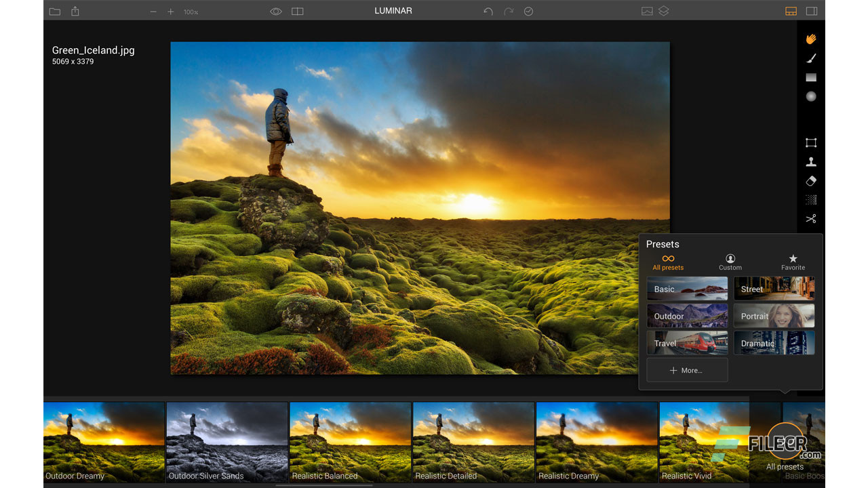Apply the Realistic Balanced preset
Viewport: 868px width, 488px height.
pos(351,442)
